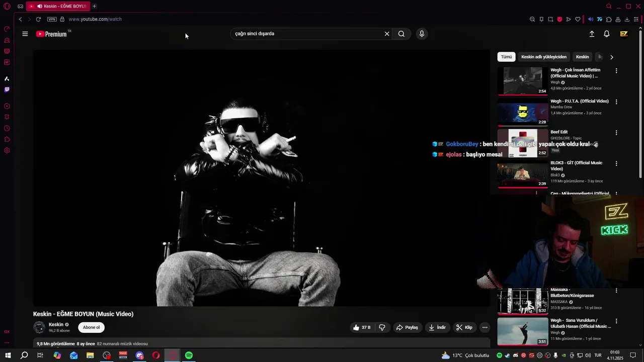Open Spotify from the taskbar

coord(189,355)
